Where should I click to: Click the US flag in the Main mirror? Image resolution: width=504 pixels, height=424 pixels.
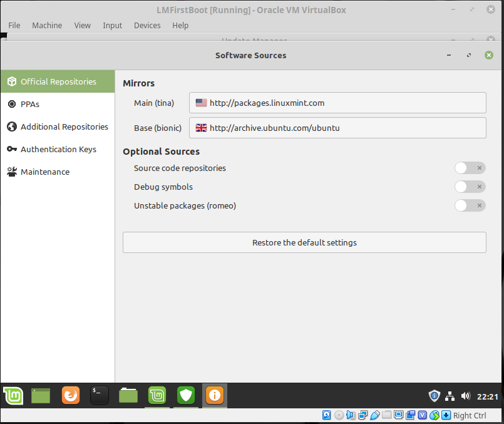coord(201,103)
